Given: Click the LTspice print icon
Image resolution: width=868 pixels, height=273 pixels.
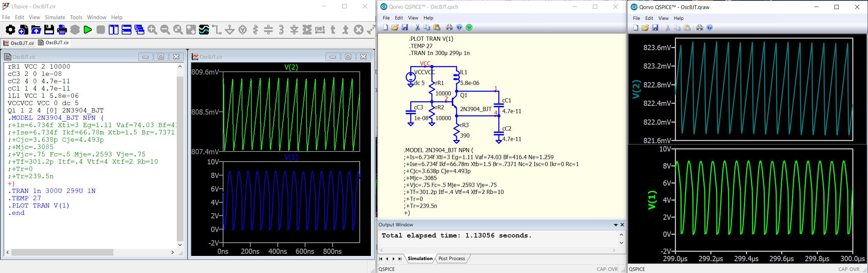Looking at the screenshot, I should (x=62, y=30).
